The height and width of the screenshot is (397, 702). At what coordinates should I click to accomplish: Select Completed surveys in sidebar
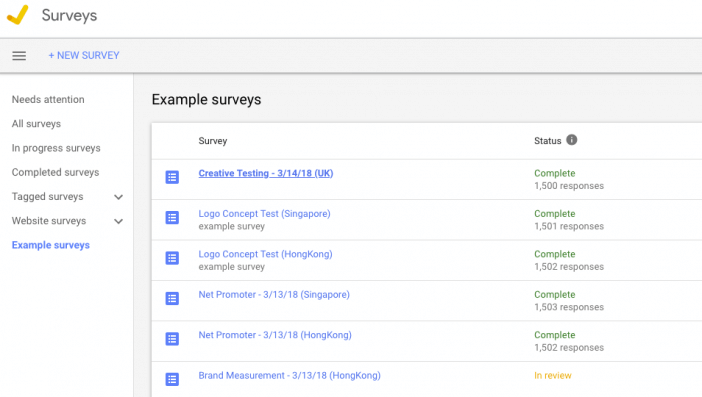click(56, 172)
